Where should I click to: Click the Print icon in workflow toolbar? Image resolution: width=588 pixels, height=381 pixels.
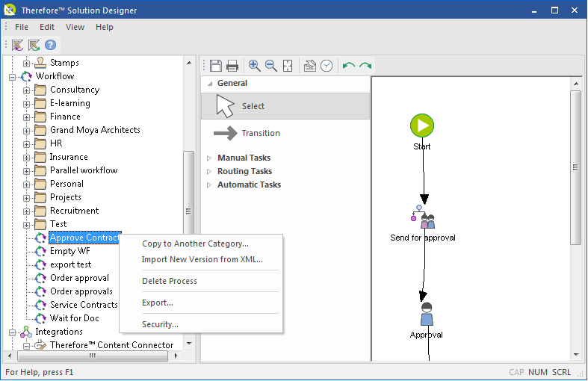[232, 66]
